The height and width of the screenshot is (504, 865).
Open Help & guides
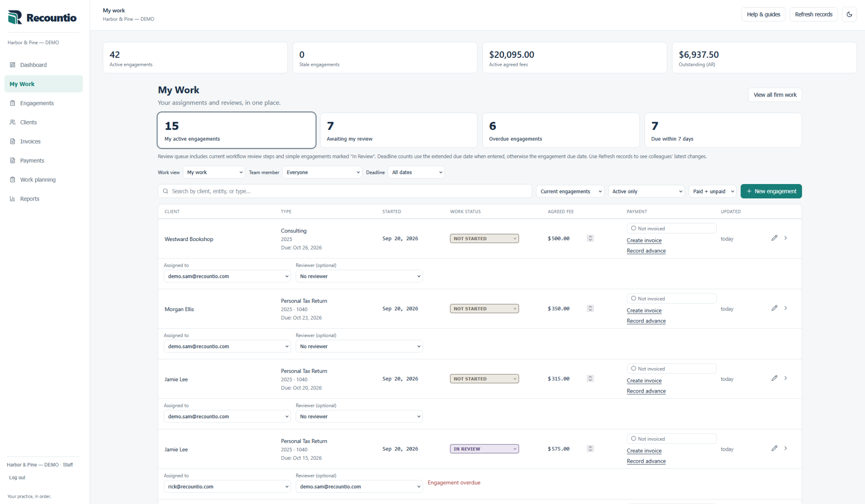click(763, 14)
